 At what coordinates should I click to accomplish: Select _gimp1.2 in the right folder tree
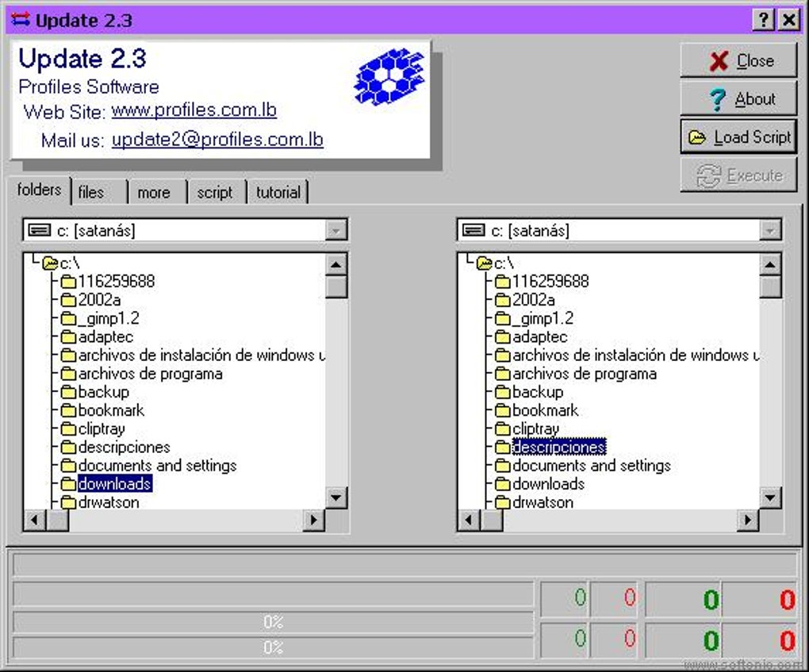[543, 318]
